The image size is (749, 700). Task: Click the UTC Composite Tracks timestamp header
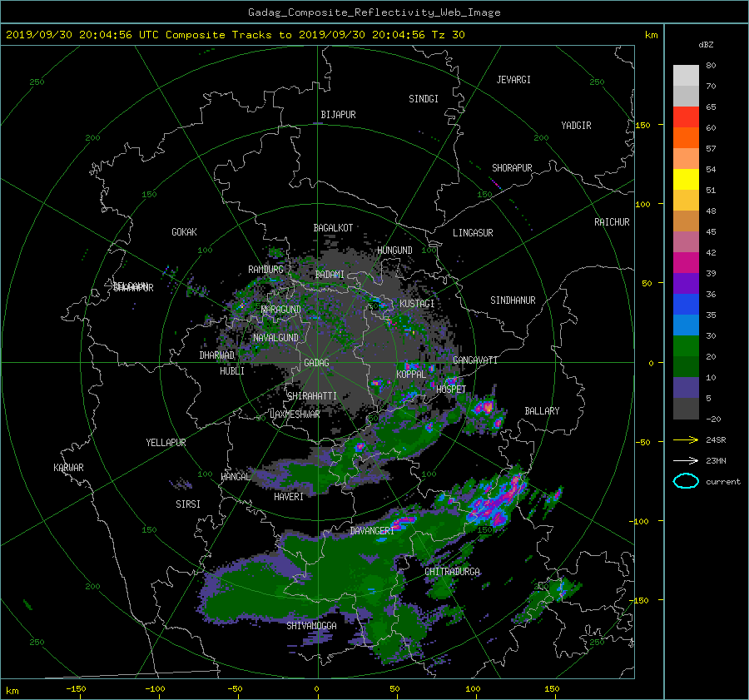point(235,35)
